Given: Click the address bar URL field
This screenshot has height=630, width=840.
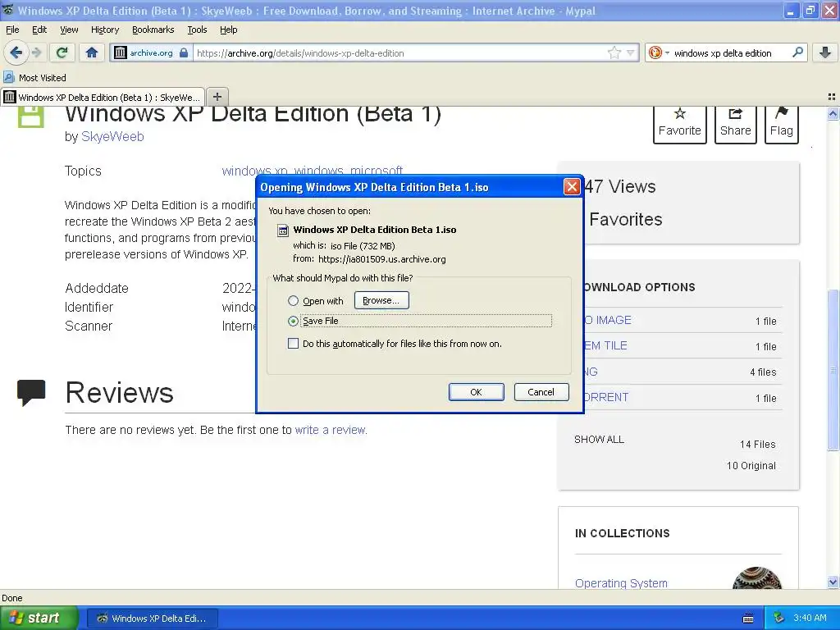Looking at the screenshot, I should 399,52.
